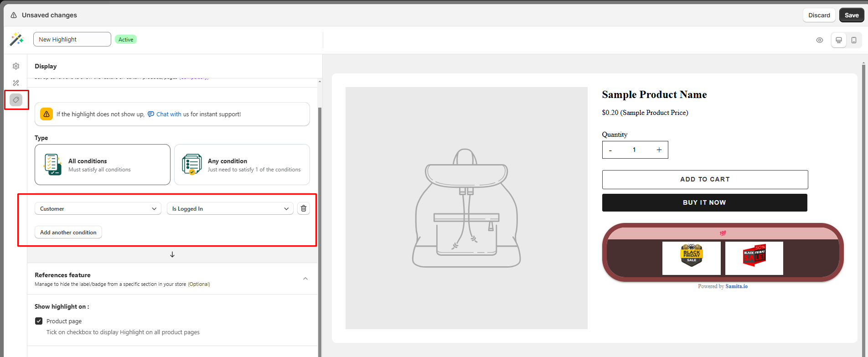The height and width of the screenshot is (357, 868).
Task: Select the All conditions type option
Action: point(103,165)
